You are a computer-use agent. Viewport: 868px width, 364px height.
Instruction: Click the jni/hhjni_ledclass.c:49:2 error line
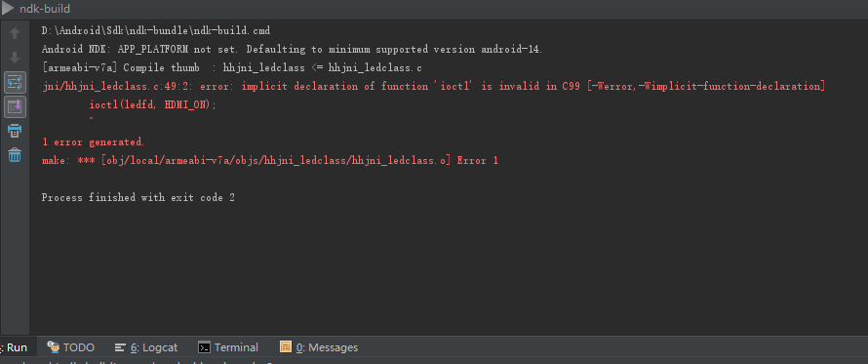tap(433, 87)
